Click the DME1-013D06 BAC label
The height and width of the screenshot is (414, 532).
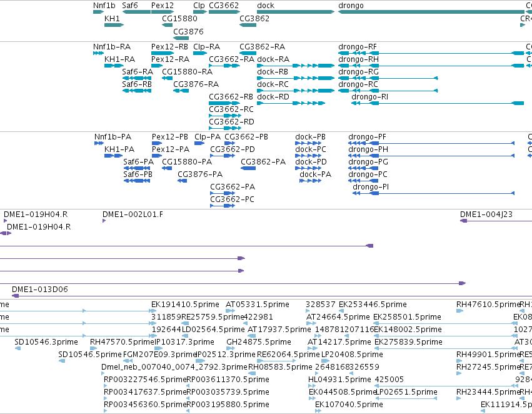(x=39, y=290)
